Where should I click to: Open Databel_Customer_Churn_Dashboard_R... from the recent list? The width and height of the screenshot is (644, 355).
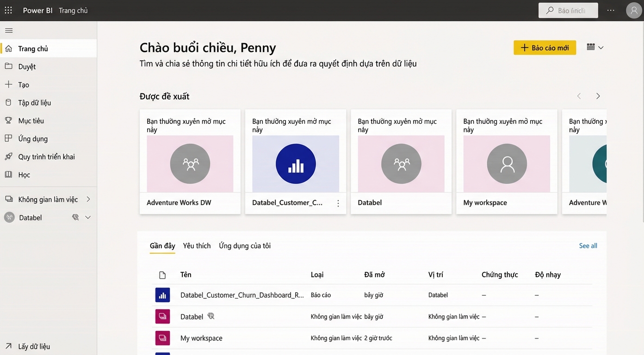pos(242,295)
